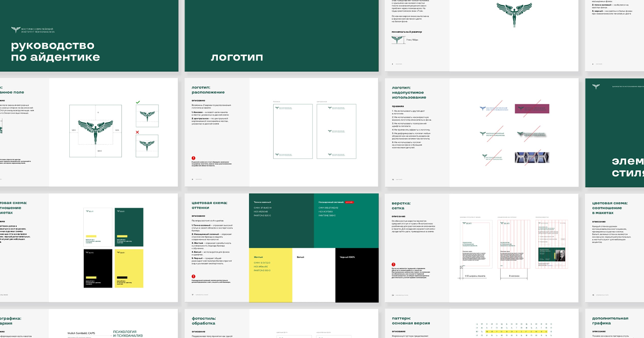Click the rejected small logo example box
The width and height of the screenshot is (644, 338).
pyautogui.click(x=148, y=146)
